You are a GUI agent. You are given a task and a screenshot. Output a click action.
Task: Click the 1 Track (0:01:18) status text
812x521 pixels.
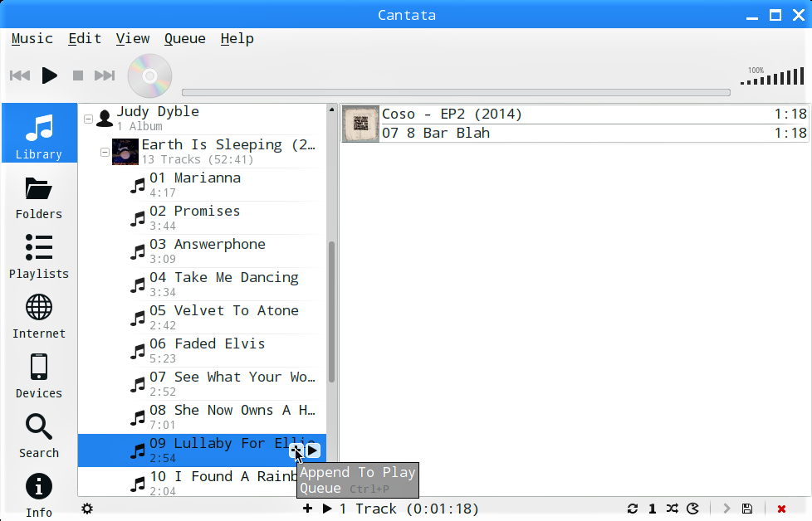(x=409, y=509)
